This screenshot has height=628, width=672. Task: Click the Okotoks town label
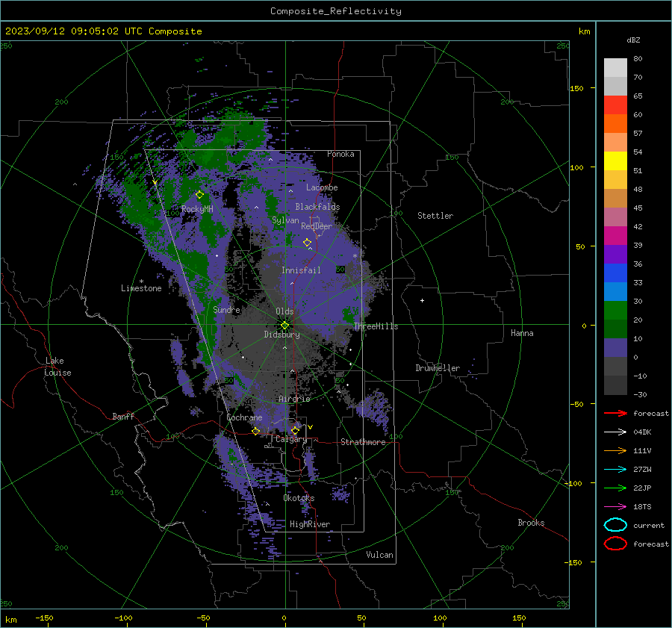point(299,498)
